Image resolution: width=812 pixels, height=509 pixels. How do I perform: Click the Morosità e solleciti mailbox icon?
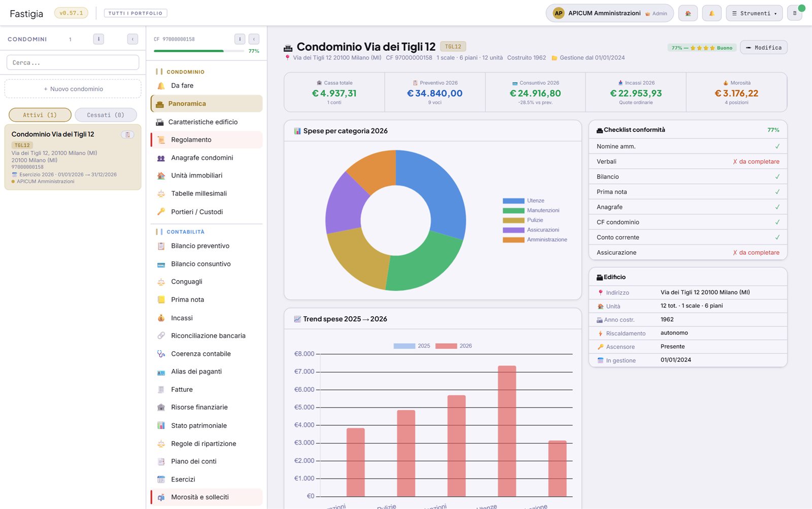point(161,497)
